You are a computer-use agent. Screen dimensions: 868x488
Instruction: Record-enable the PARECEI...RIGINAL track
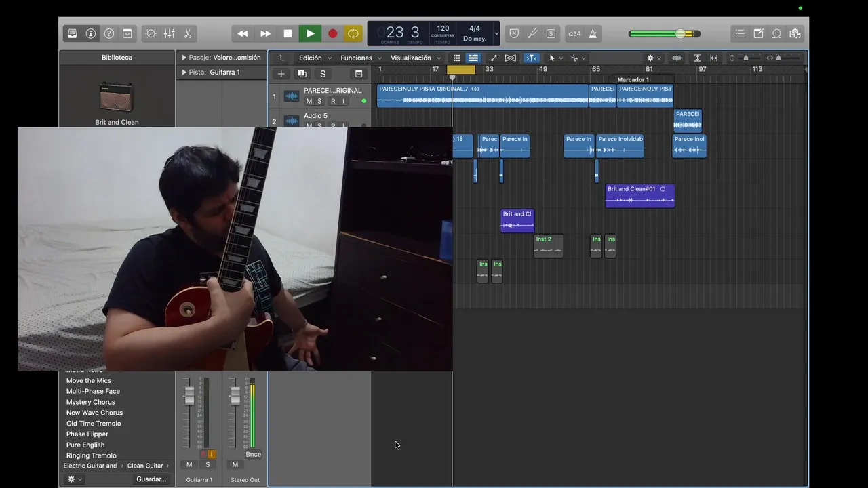click(332, 102)
